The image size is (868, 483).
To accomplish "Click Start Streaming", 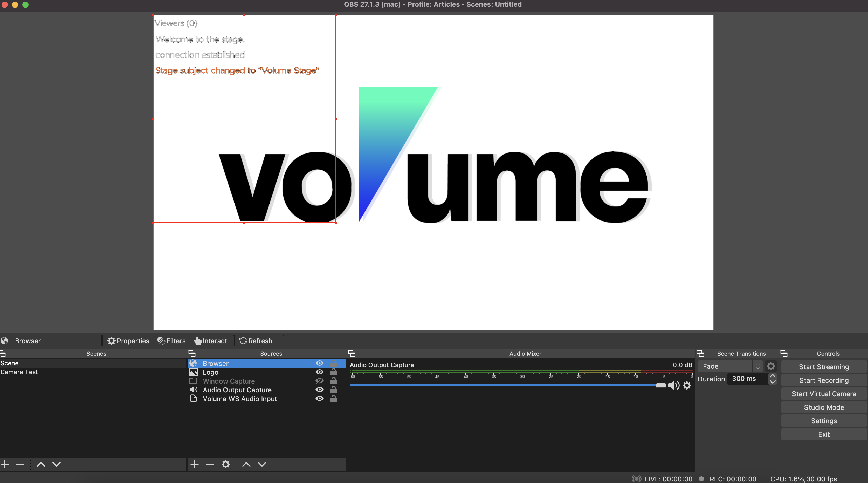I will coord(824,367).
